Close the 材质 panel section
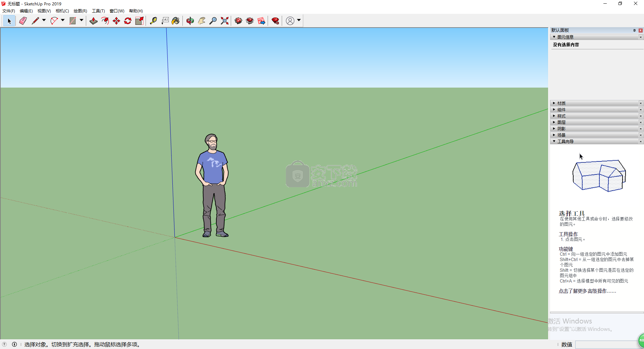Image resolution: width=644 pixels, height=349 pixels. click(x=641, y=103)
